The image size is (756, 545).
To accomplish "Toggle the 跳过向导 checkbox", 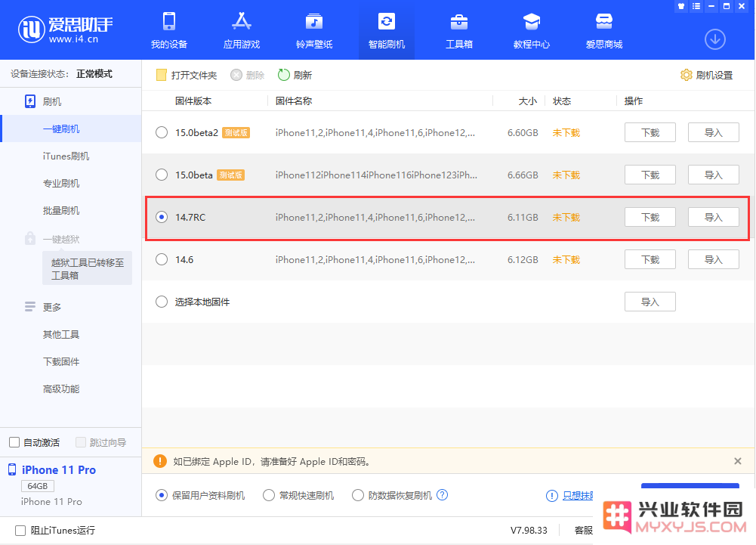I will pos(81,442).
